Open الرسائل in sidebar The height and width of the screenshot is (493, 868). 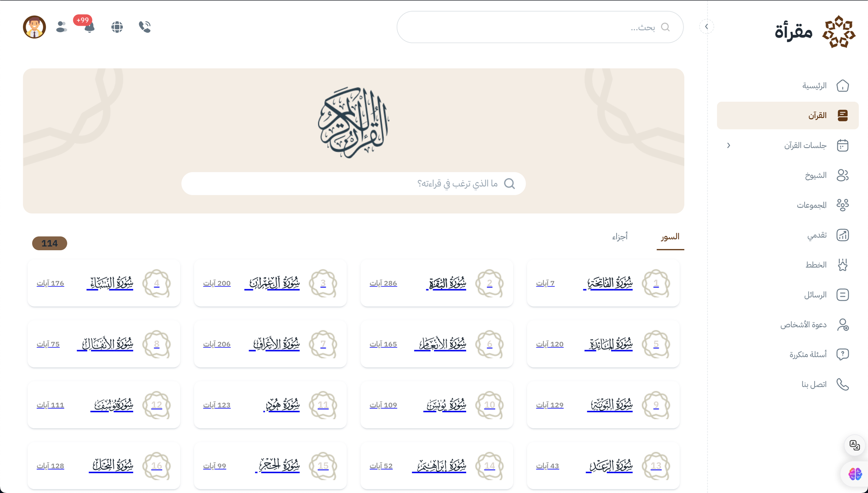coord(815,295)
